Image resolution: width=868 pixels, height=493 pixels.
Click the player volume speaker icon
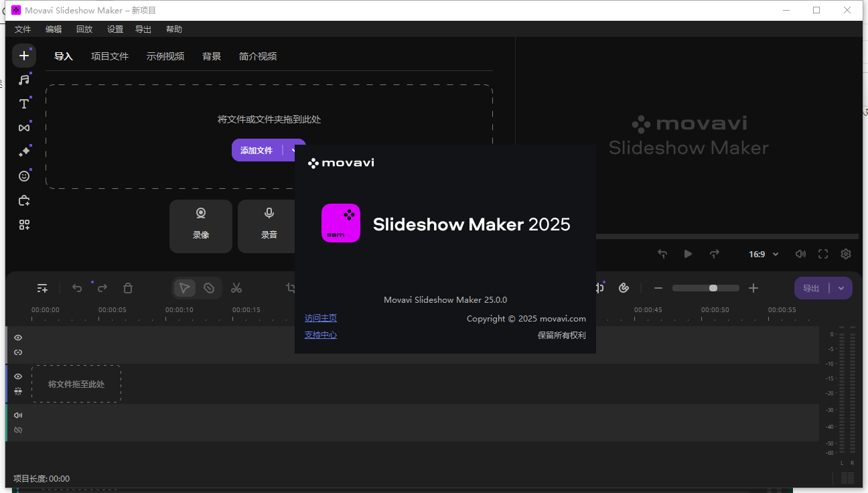800,254
